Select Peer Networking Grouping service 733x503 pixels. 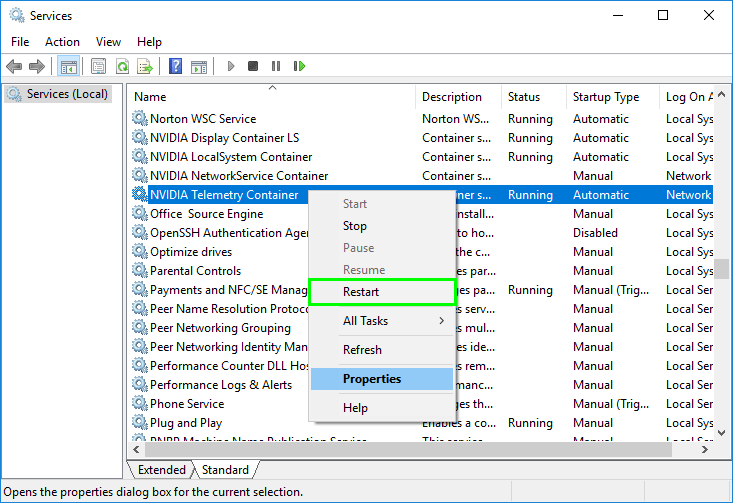click(x=220, y=328)
